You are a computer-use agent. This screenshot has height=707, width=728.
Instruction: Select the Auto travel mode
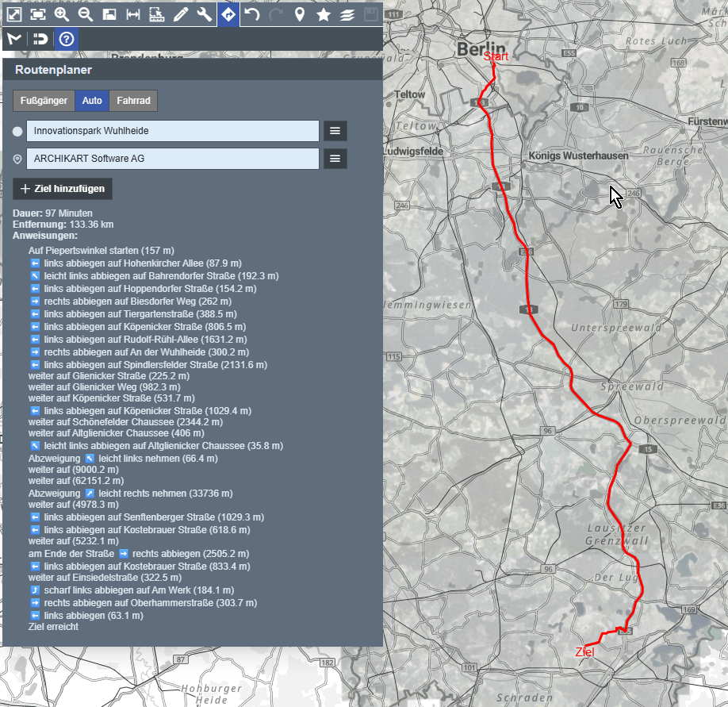(x=92, y=101)
